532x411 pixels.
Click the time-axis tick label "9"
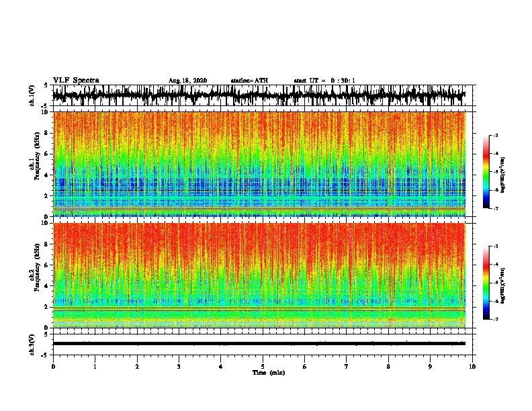[x=430, y=367]
